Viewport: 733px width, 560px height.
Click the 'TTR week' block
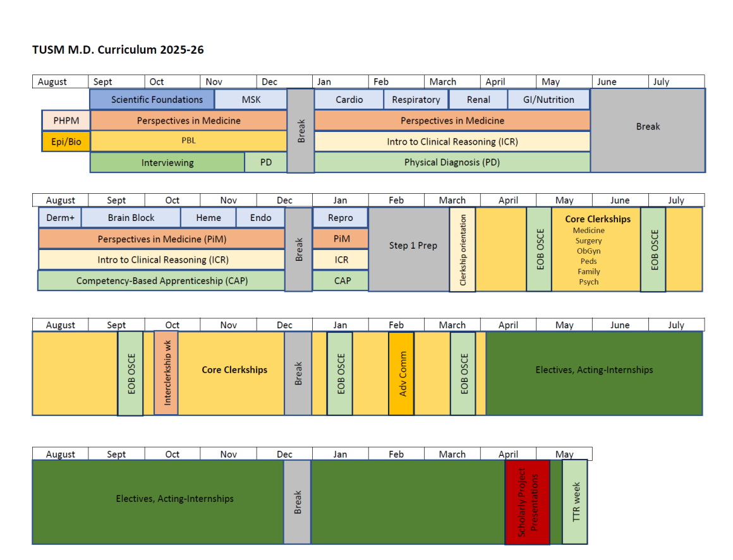click(x=575, y=502)
